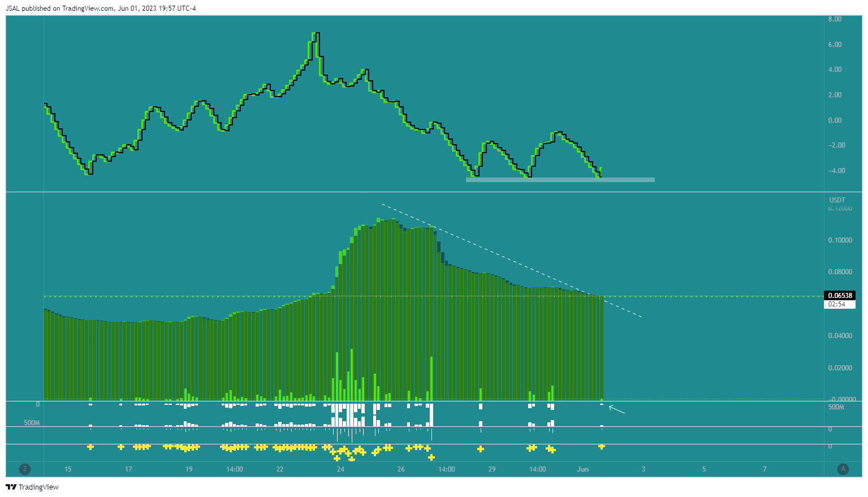Click the oscillator peak near 7.00
The height and width of the screenshot is (497, 868).
[316, 34]
